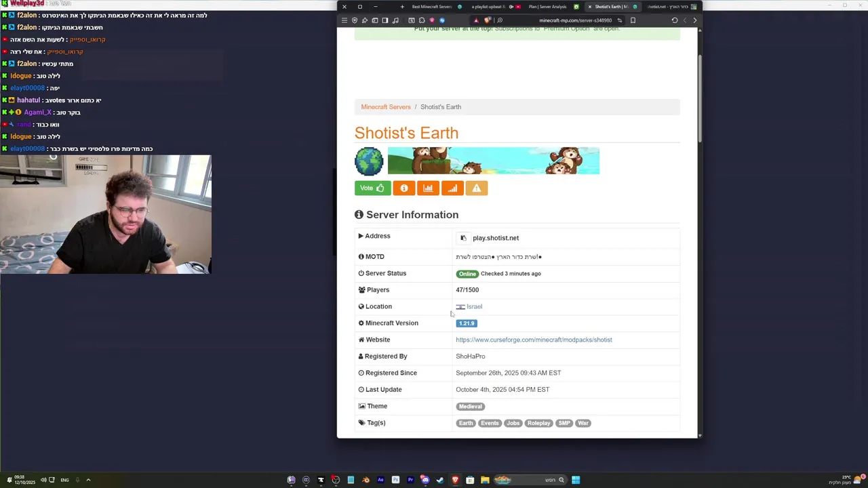Click the ShoHaPro registered by text
Image resolution: width=868 pixels, height=488 pixels.
[x=471, y=357]
